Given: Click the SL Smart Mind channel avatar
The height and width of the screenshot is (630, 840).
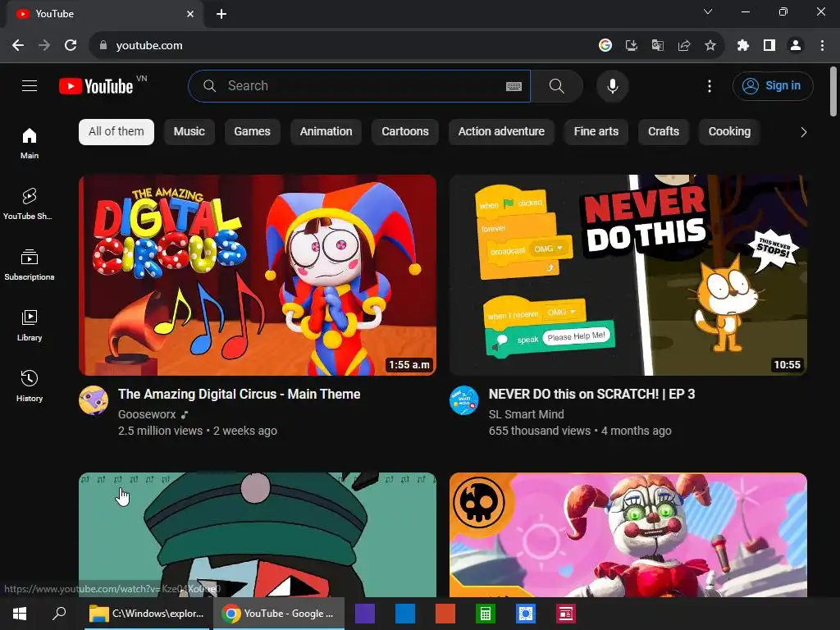Looking at the screenshot, I should click(464, 400).
